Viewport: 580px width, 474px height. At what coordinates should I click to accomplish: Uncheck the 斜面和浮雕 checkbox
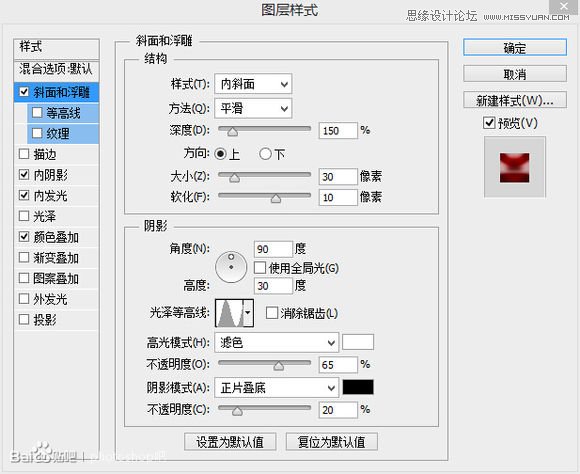click(x=24, y=92)
